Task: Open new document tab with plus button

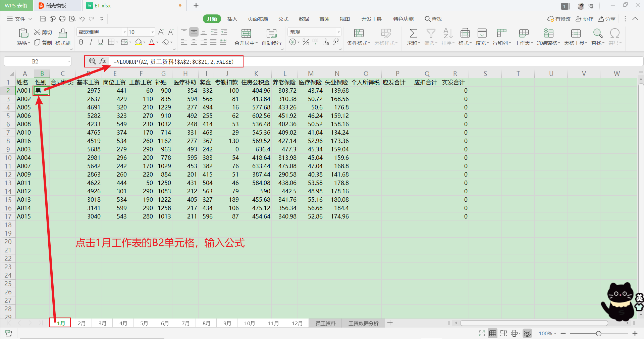Action: (x=196, y=5)
